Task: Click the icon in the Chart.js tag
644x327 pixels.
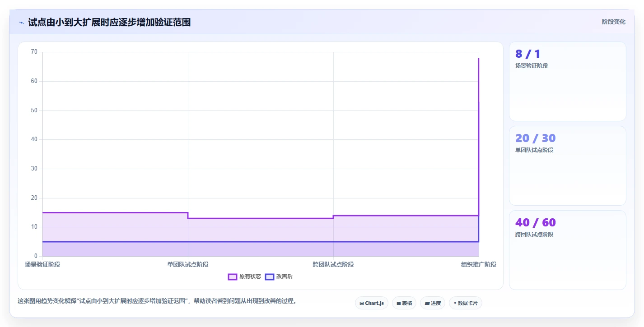Action: 362,304
